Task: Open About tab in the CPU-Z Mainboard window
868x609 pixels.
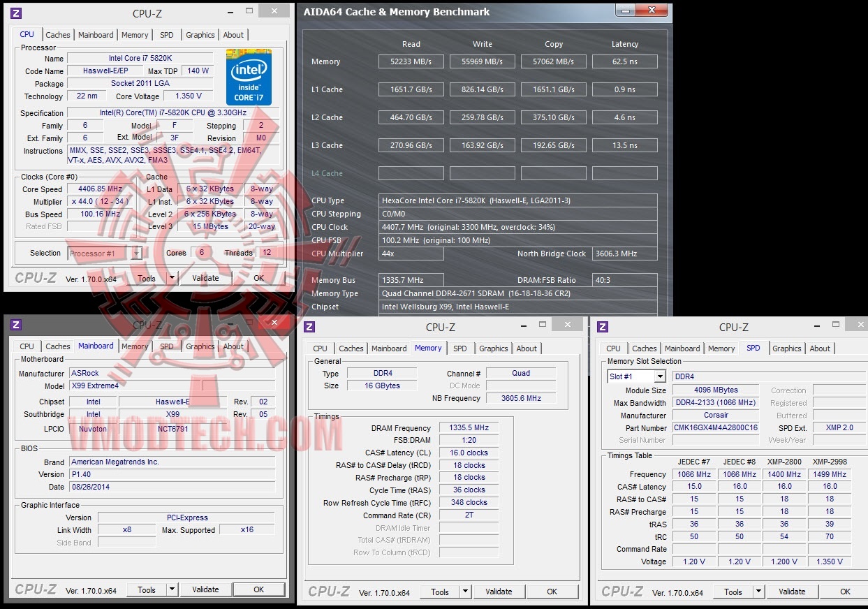Action: click(234, 346)
